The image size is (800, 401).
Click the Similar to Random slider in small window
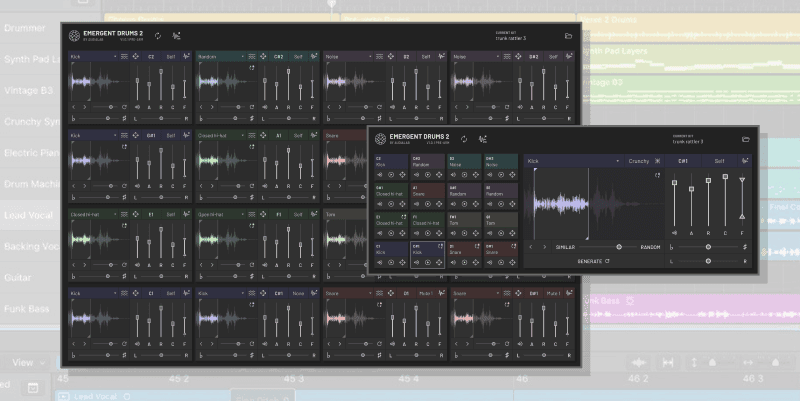[608, 247]
